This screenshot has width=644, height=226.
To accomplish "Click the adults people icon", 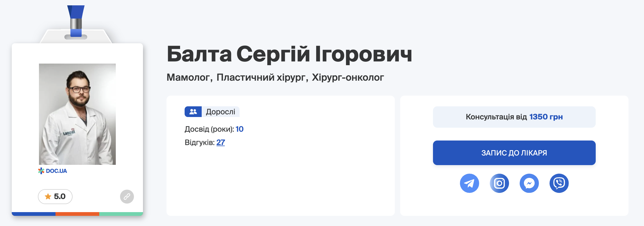I will point(193,112).
